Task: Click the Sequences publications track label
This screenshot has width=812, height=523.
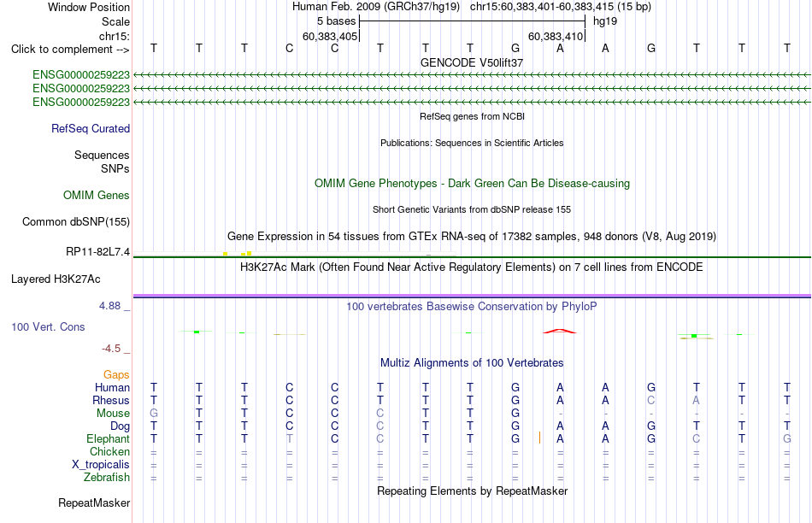Action: tap(102, 155)
